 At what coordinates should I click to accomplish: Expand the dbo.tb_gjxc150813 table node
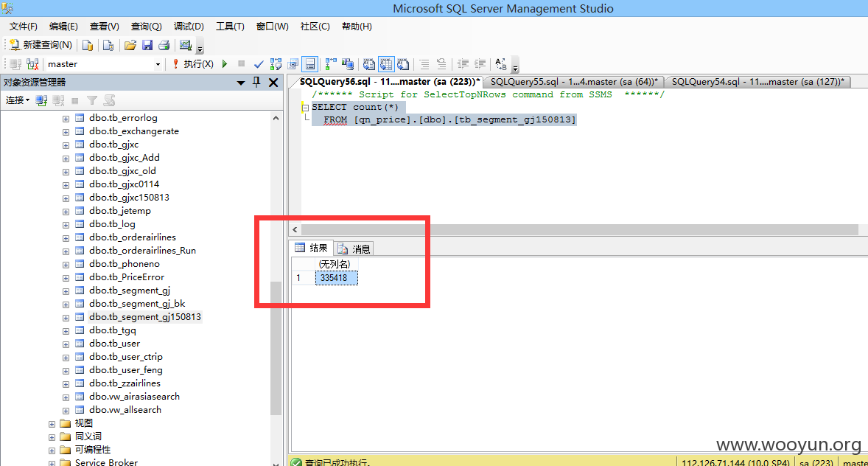click(66, 198)
